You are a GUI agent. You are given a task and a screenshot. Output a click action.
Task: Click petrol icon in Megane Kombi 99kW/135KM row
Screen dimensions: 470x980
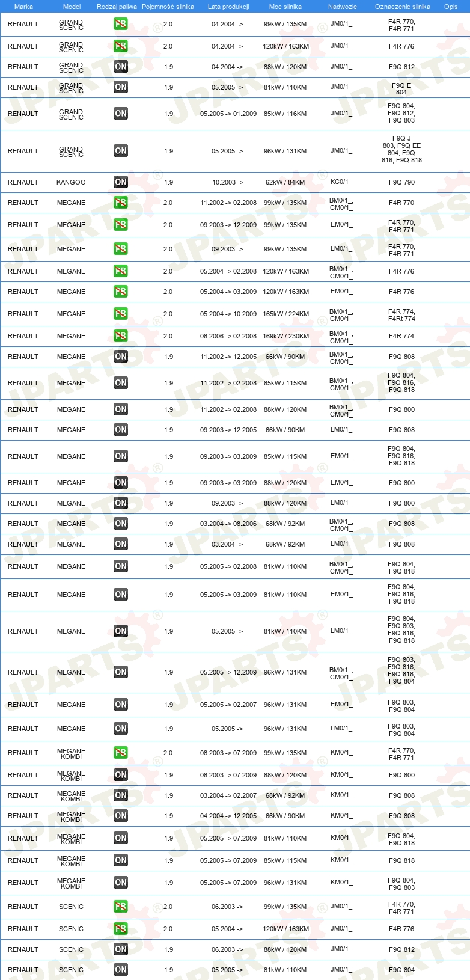click(121, 753)
